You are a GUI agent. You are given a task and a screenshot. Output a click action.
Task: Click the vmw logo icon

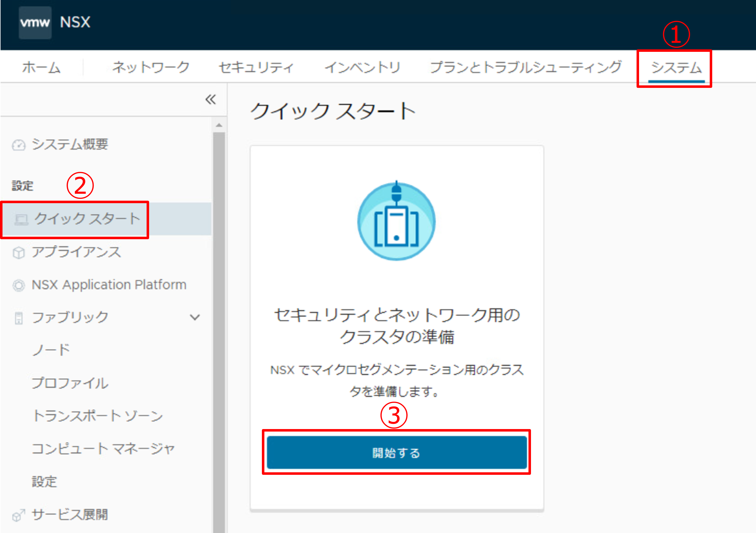(x=35, y=22)
